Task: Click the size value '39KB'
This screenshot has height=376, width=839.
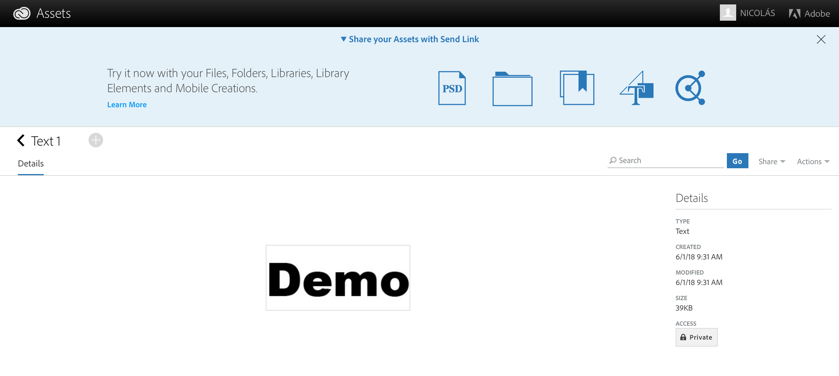Action: [x=684, y=308]
